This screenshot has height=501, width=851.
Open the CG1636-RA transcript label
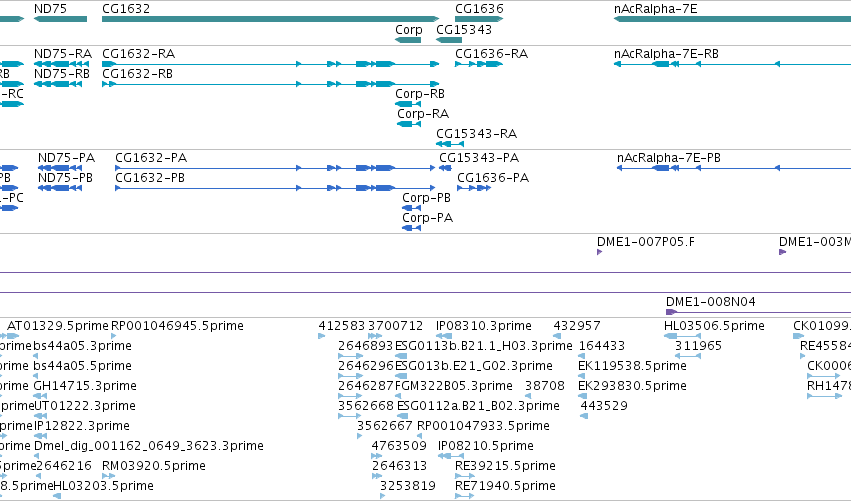tap(492, 54)
